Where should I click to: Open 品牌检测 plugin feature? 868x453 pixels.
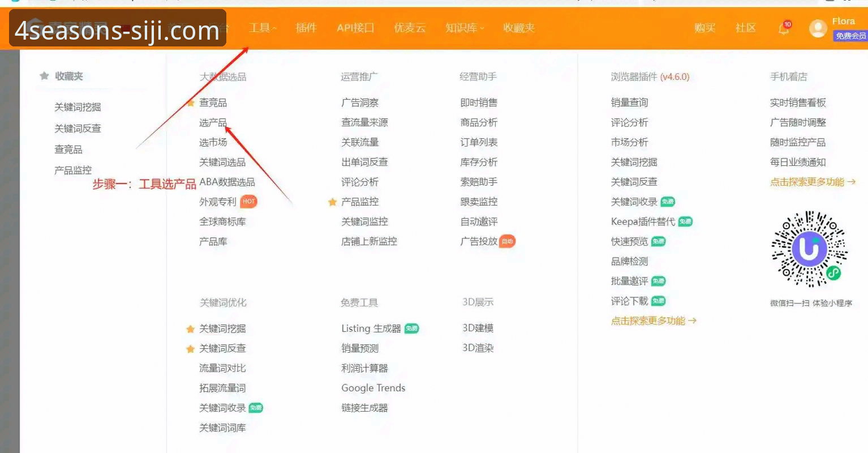coord(629,261)
